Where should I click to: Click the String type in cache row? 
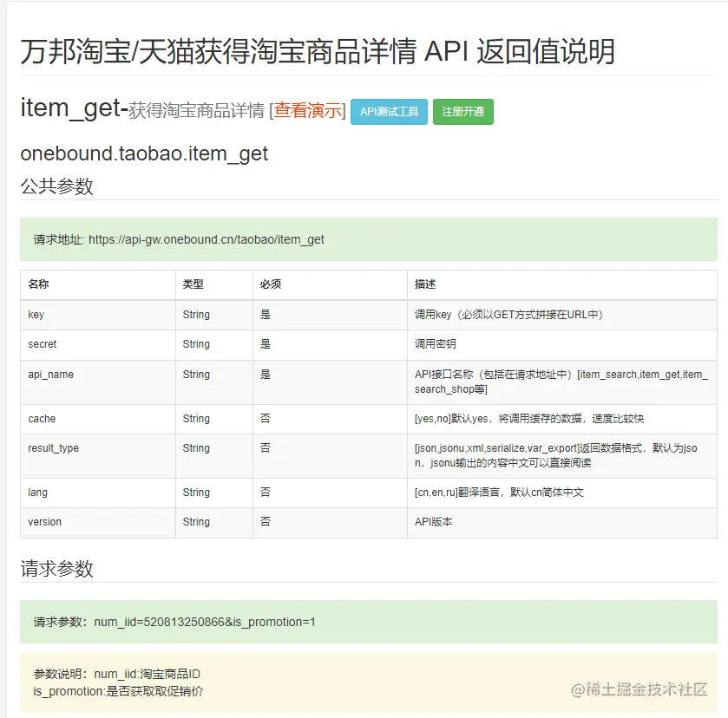[196, 419]
